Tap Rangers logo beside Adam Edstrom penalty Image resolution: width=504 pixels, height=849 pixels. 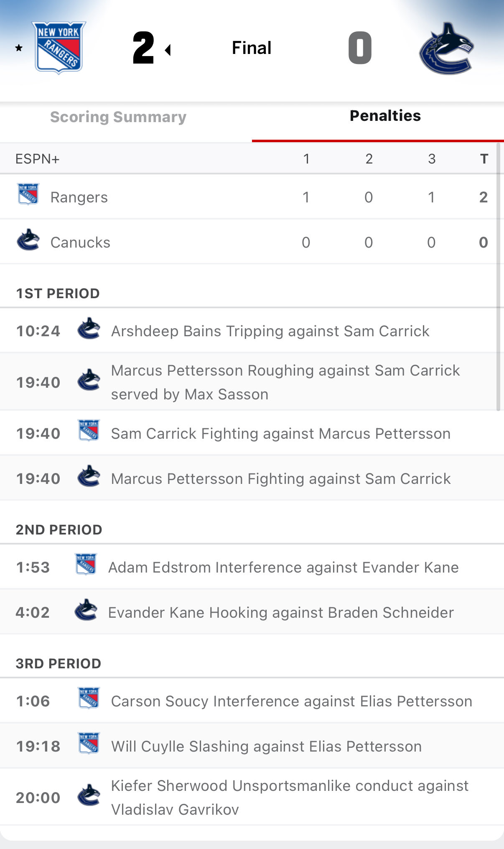click(86, 564)
